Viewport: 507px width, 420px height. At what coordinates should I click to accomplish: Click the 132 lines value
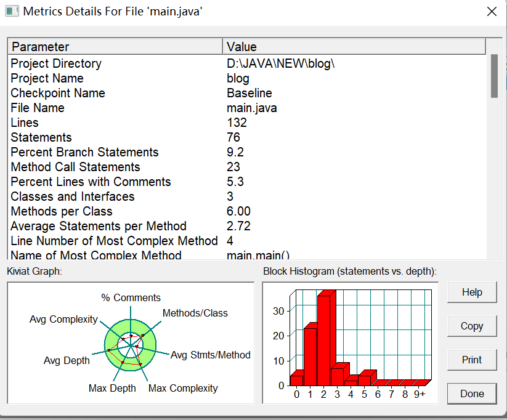click(237, 123)
